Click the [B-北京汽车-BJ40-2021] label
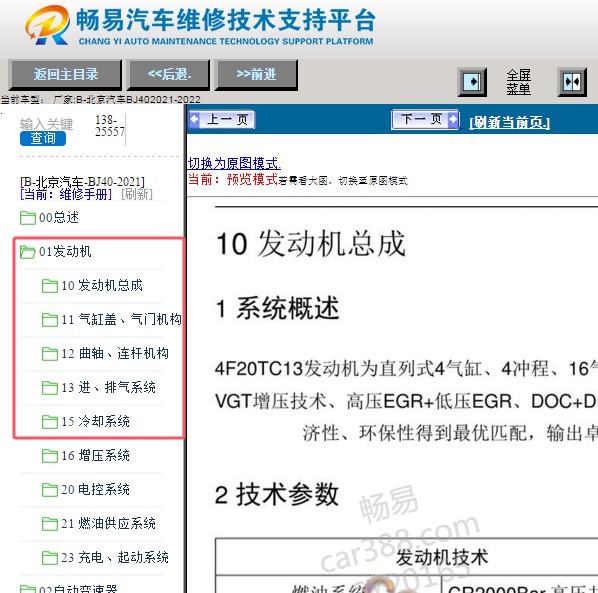The width and height of the screenshot is (598, 593). 82,181
